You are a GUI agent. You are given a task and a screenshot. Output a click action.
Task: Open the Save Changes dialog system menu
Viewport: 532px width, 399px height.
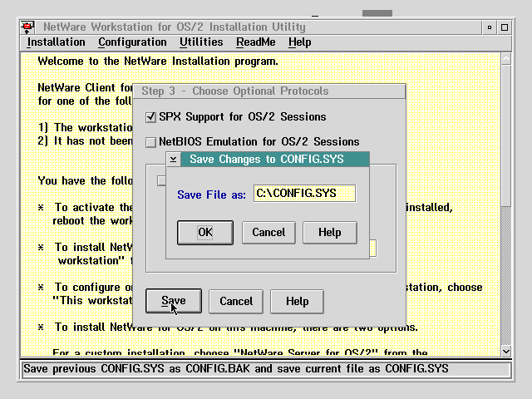174,159
